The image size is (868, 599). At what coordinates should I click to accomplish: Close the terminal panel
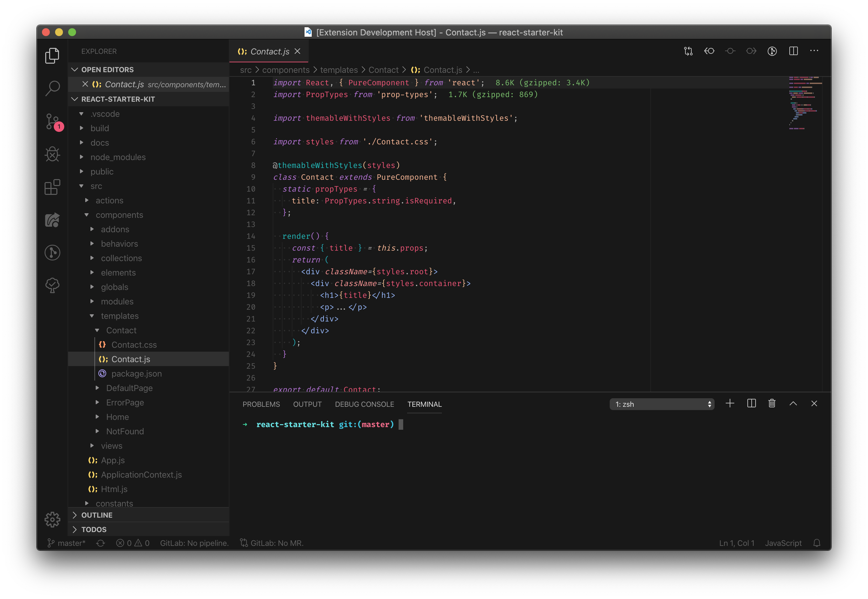(x=814, y=403)
